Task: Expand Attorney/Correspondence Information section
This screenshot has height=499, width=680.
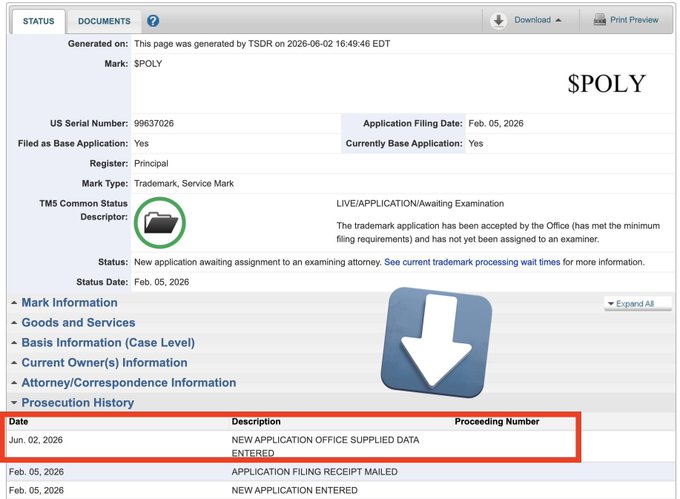Action: click(x=129, y=383)
